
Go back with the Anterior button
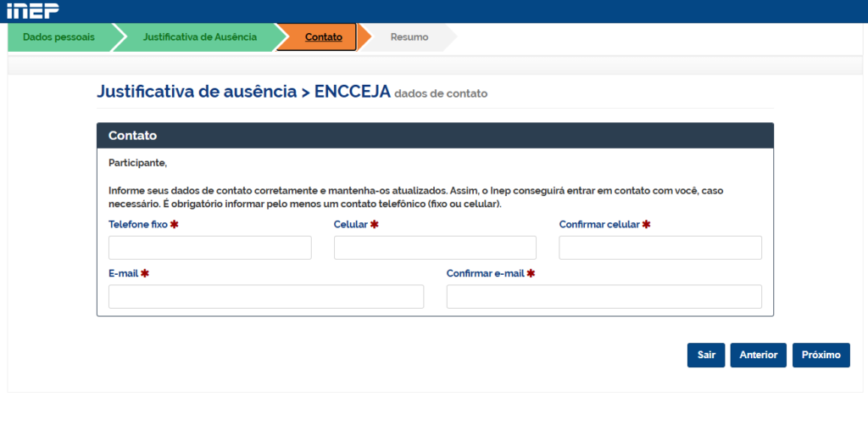pyautogui.click(x=758, y=356)
